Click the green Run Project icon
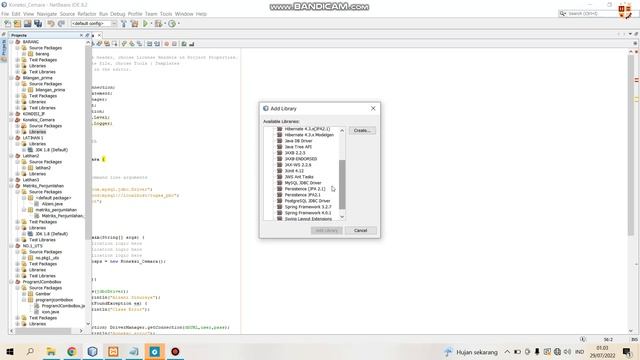 click(x=145, y=24)
